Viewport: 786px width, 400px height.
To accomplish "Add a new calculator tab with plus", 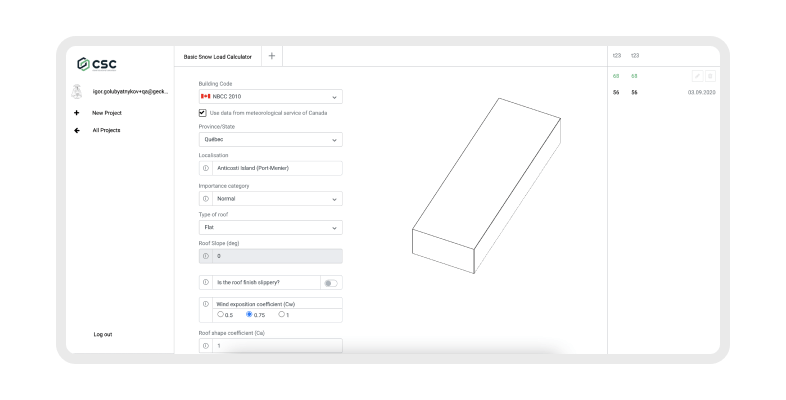I will click(x=272, y=57).
